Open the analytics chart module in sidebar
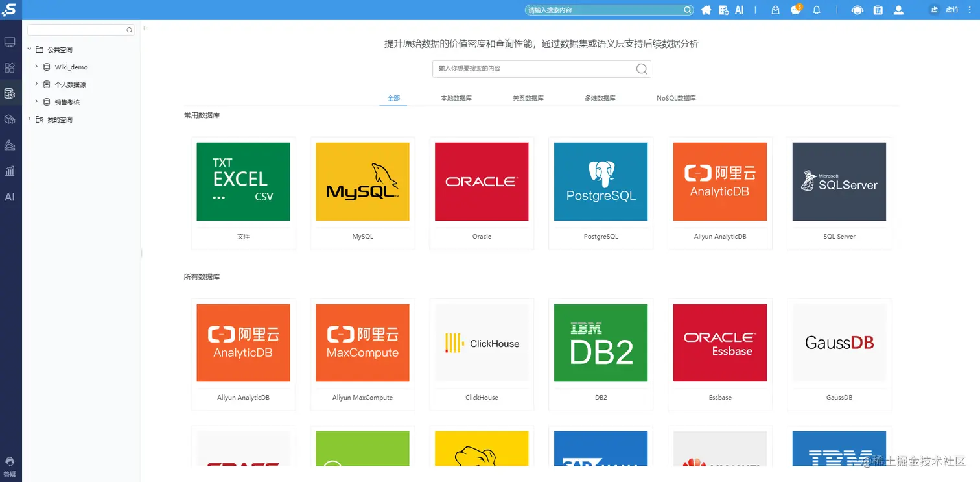 (10, 171)
